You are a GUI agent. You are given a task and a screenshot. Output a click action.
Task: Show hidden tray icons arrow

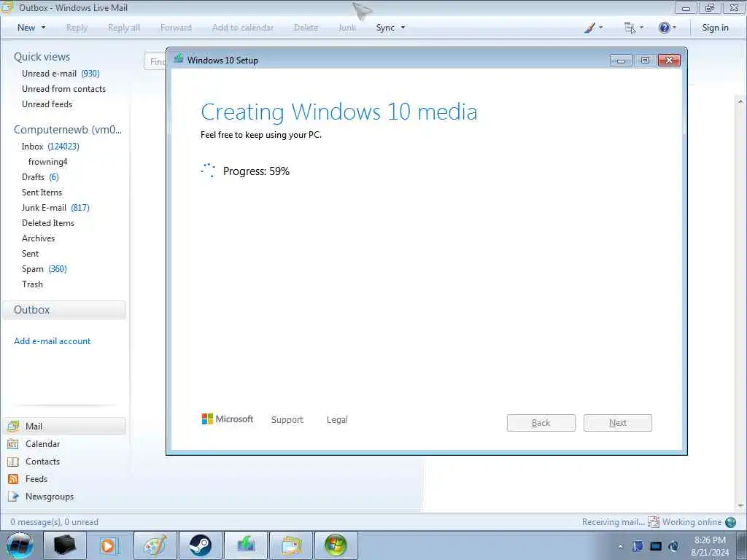(x=620, y=547)
